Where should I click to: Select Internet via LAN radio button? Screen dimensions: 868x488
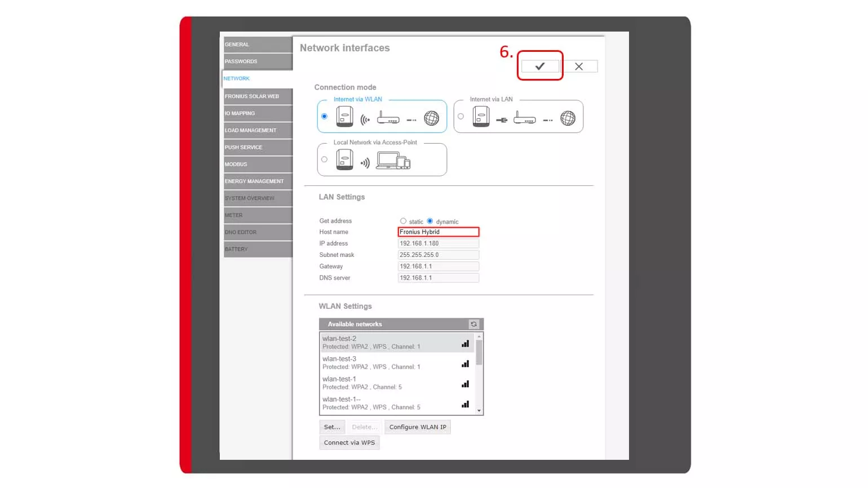pos(460,117)
